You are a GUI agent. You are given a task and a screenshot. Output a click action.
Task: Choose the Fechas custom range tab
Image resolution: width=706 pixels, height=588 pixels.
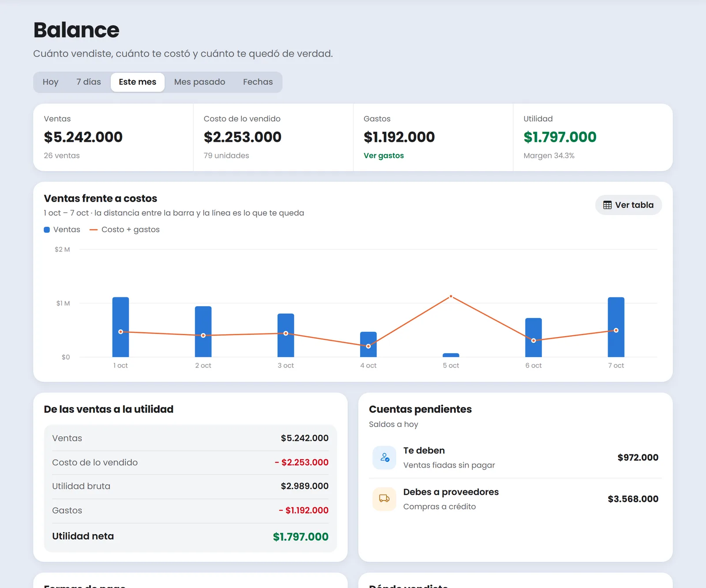(258, 82)
